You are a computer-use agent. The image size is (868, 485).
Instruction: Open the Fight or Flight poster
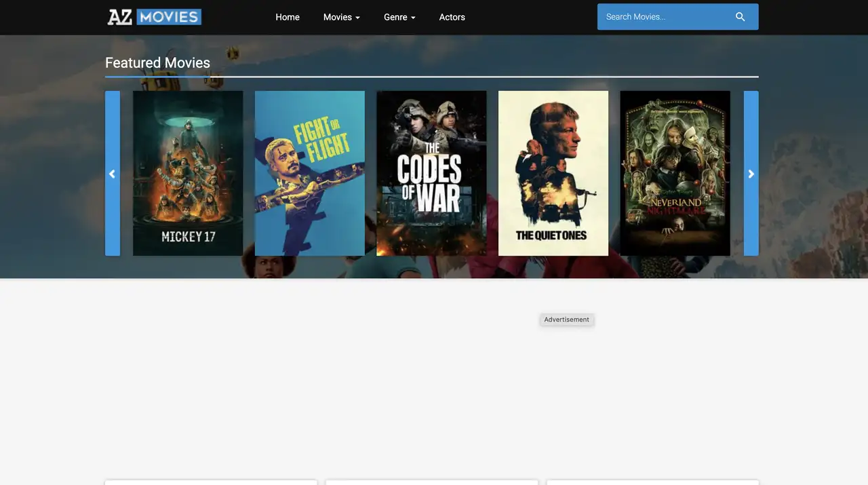click(x=310, y=174)
